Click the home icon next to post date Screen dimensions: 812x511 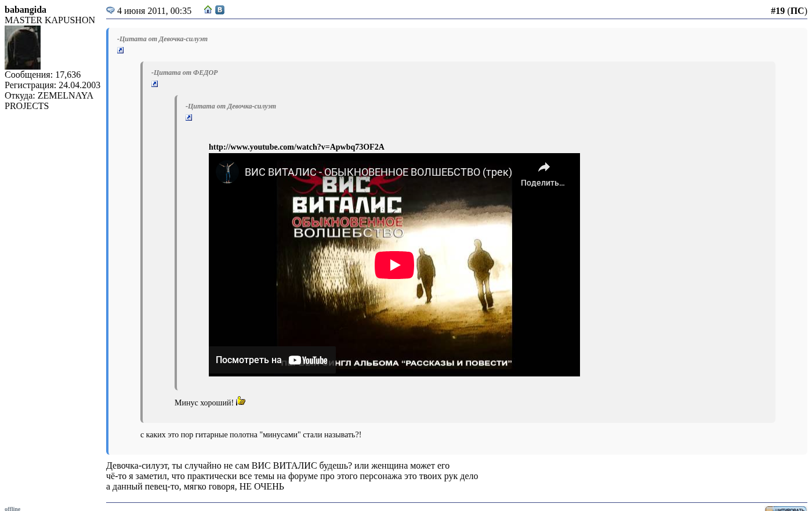click(208, 10)
